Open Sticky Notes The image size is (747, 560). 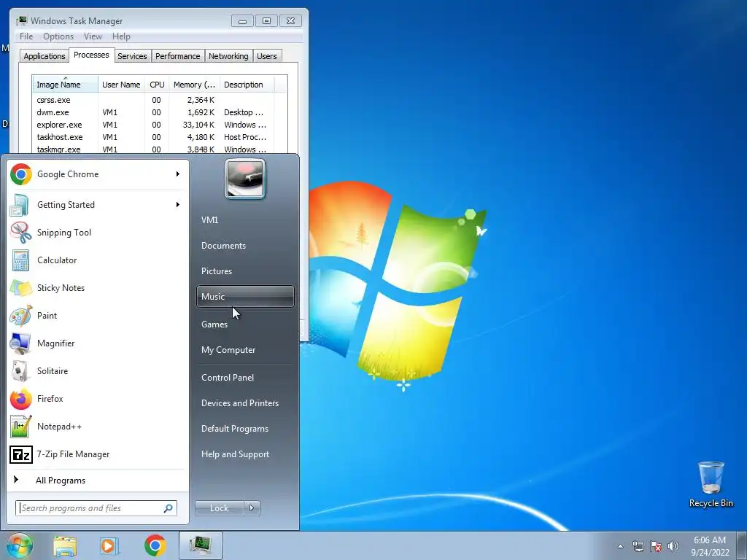[x=98, y=287]
